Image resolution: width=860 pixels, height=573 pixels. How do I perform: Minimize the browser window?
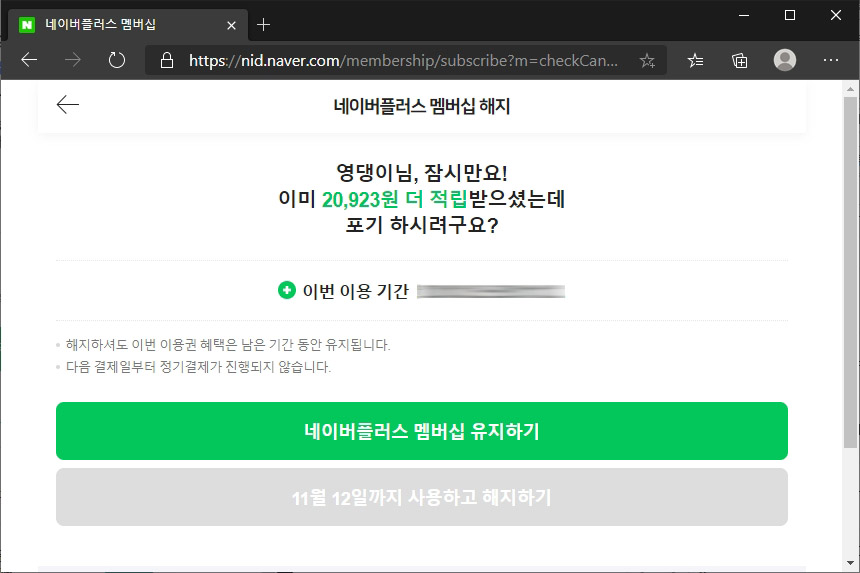tap(744, 15)
